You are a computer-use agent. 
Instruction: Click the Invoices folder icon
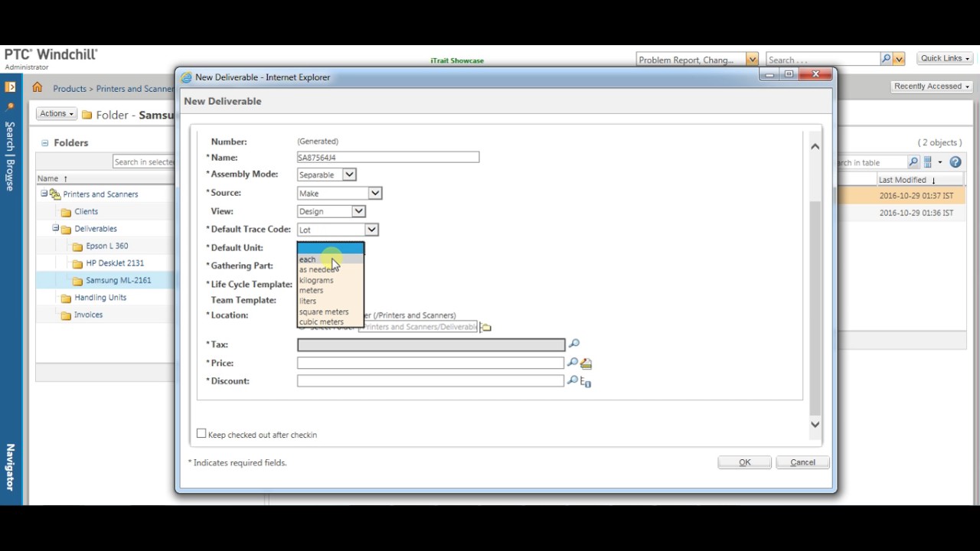[x=66, y=315]
